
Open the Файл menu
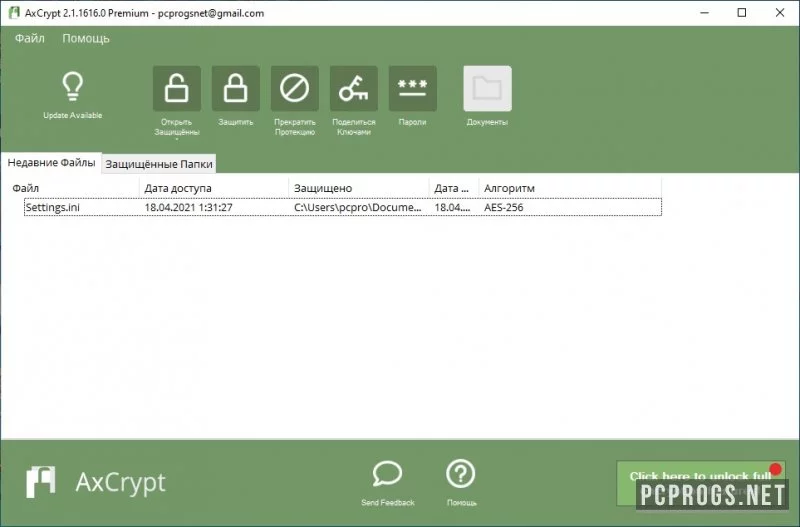(x=30, y=38)
